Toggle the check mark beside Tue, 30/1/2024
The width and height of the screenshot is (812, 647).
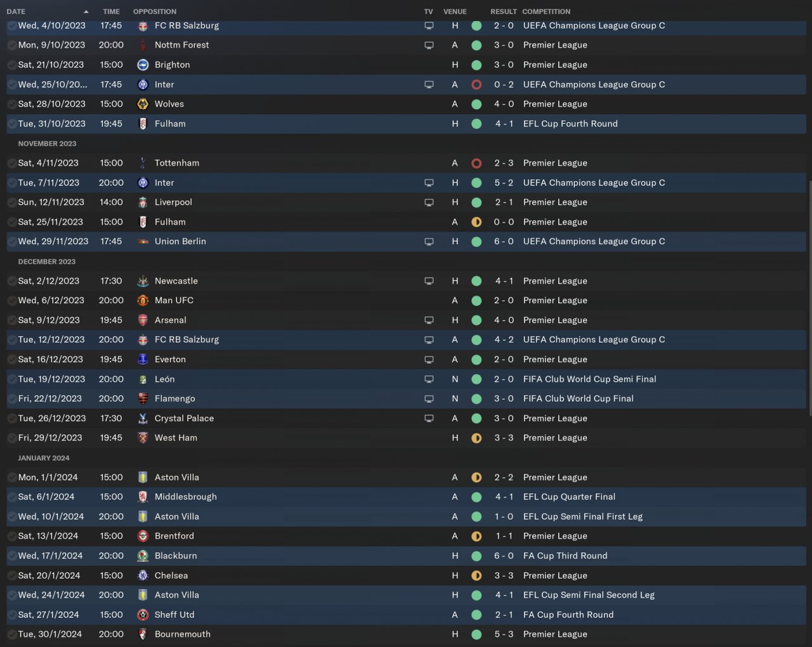(x=12, y=634)
